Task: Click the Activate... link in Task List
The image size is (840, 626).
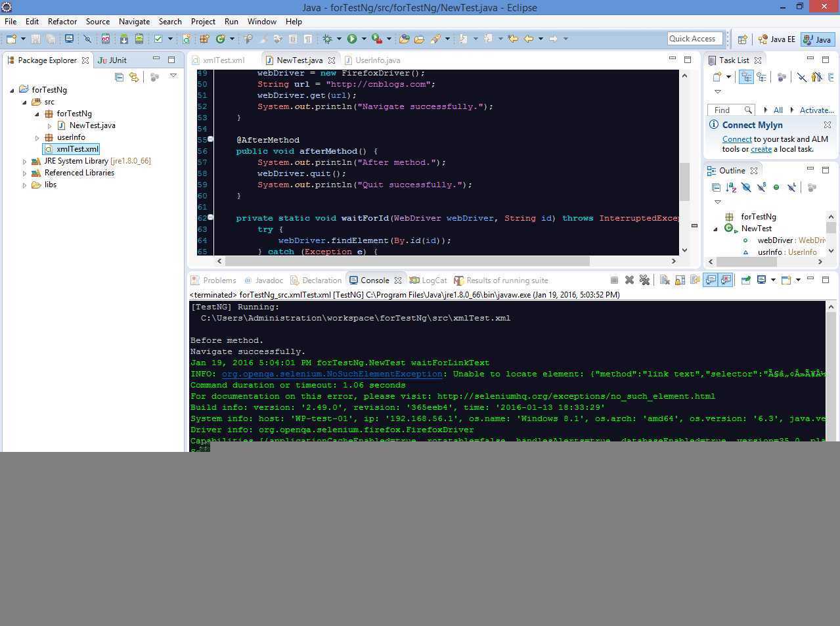Action: tap(816, 110)
